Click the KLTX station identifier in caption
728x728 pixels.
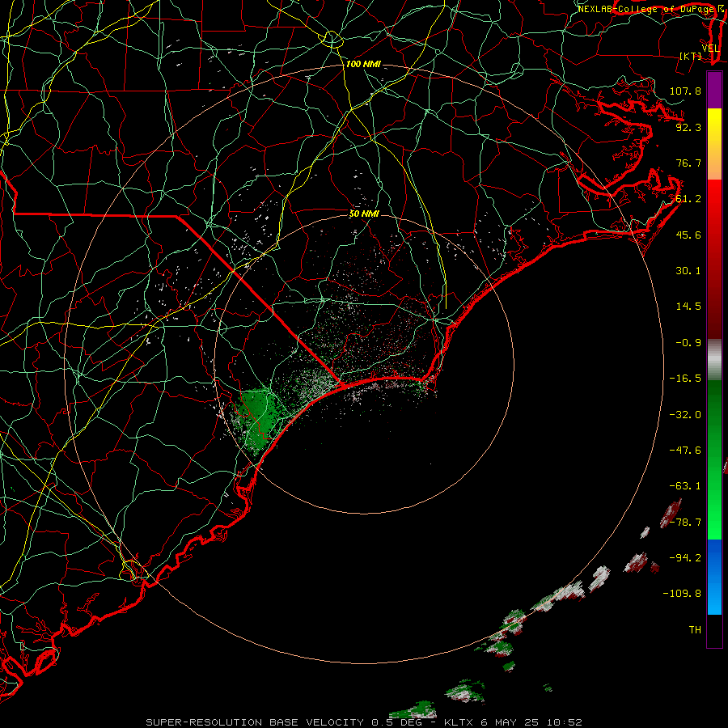click(x=459, y=722)
